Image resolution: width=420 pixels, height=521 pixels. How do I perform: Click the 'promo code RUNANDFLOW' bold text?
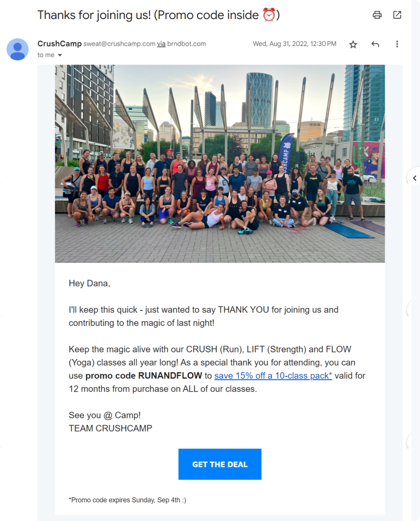click(144, 376)
